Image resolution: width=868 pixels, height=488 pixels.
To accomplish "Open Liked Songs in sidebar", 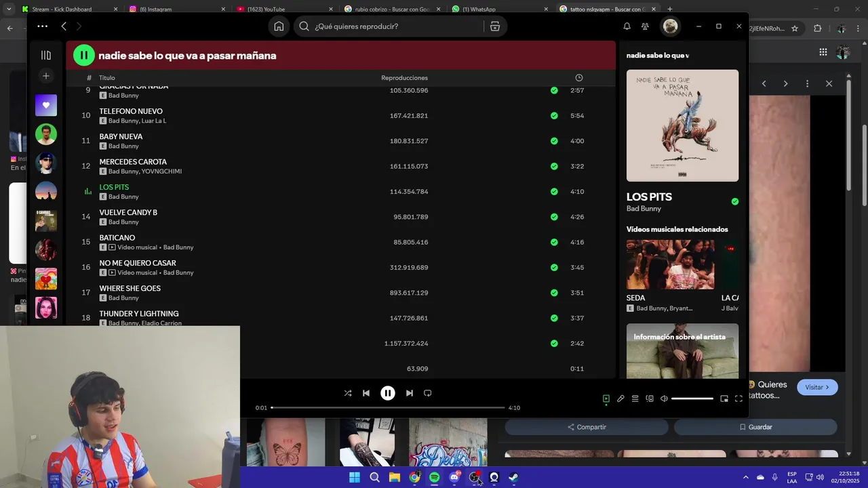I will (x=46, y=105).
